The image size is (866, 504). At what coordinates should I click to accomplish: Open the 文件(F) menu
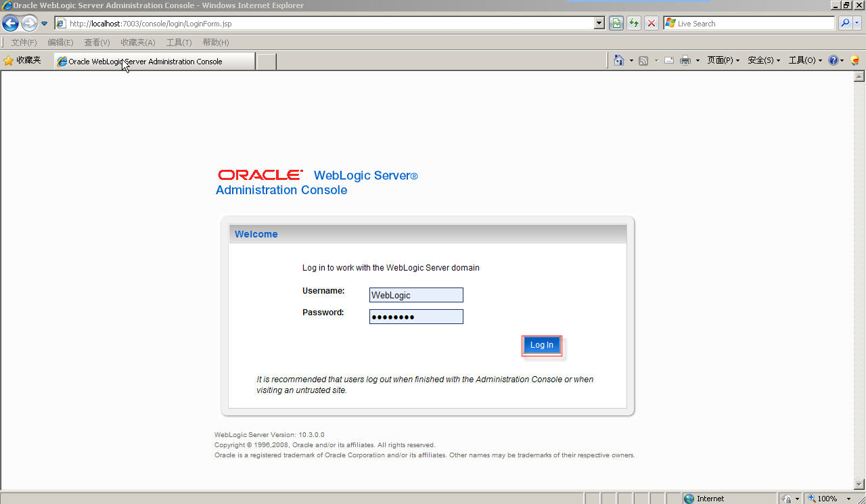[24, 42]
